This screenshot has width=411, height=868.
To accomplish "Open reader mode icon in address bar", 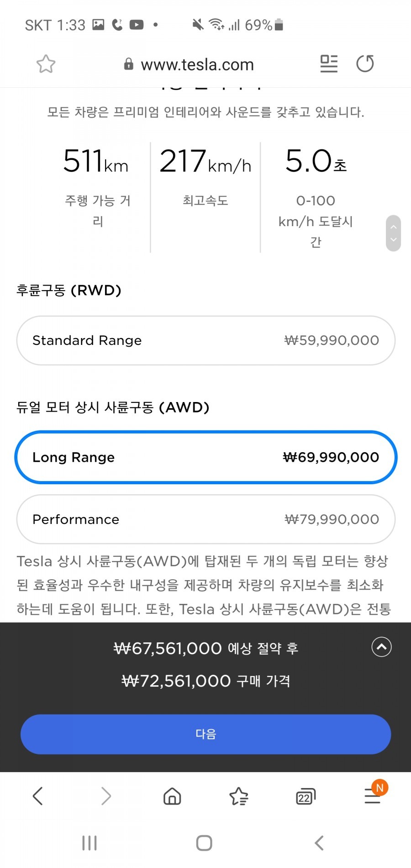I will [x=329, y=64].
